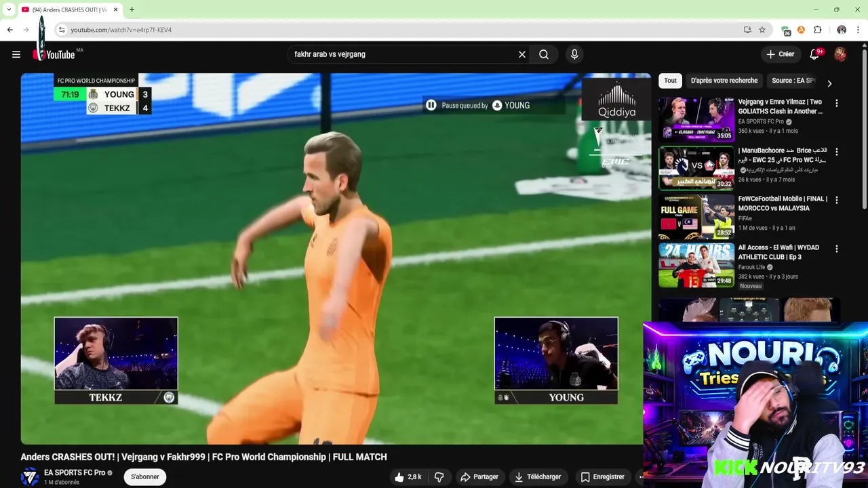Open options for the All Access video
The image size is (868, 488).
836,249
